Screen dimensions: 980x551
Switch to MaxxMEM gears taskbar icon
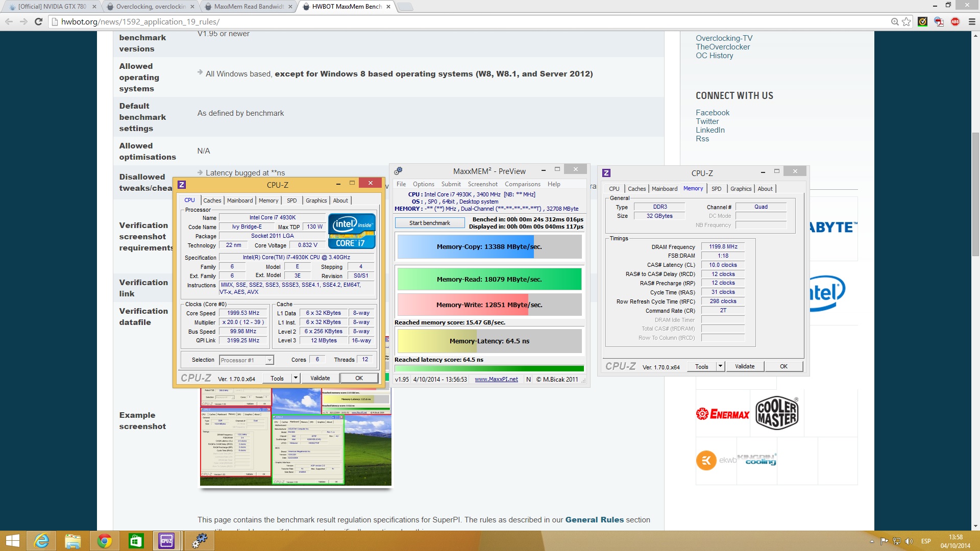(x=199, y=541)
